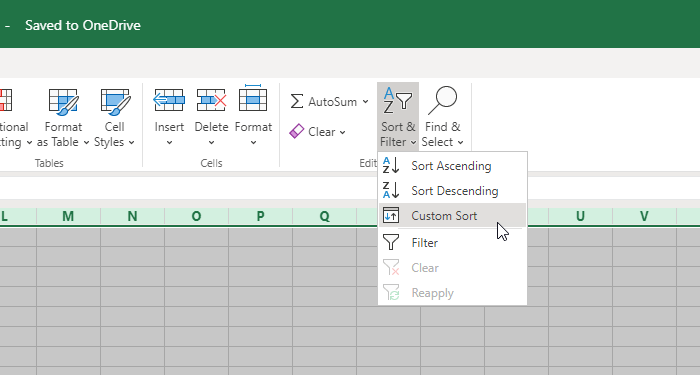Click the Sort Ascending A-Z icon

(391, 166)
